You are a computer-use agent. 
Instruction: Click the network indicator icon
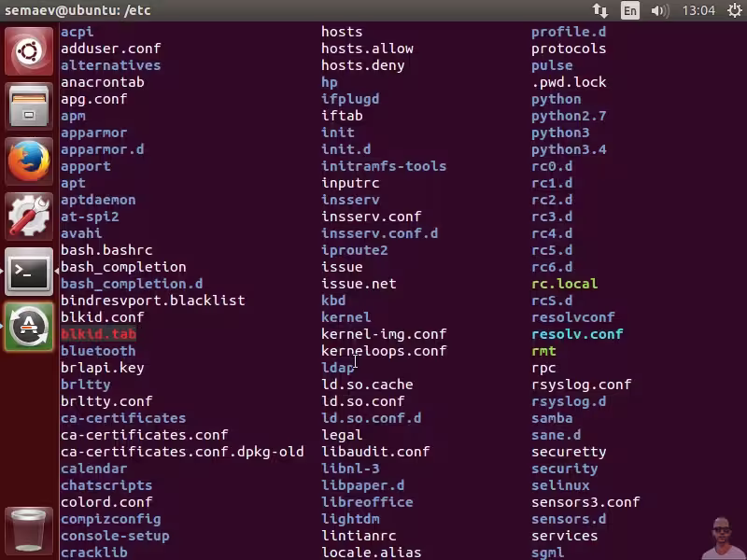[600, 10]
